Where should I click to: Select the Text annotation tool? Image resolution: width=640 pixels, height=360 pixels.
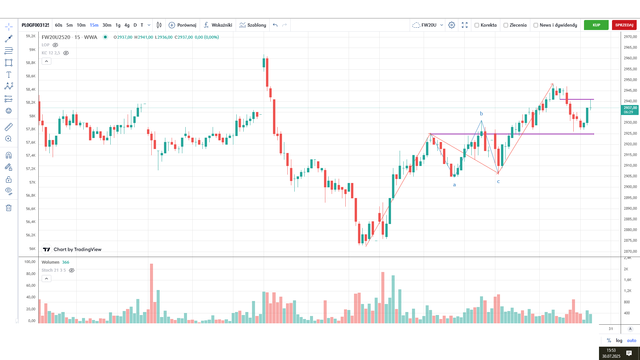pos(9,75)
